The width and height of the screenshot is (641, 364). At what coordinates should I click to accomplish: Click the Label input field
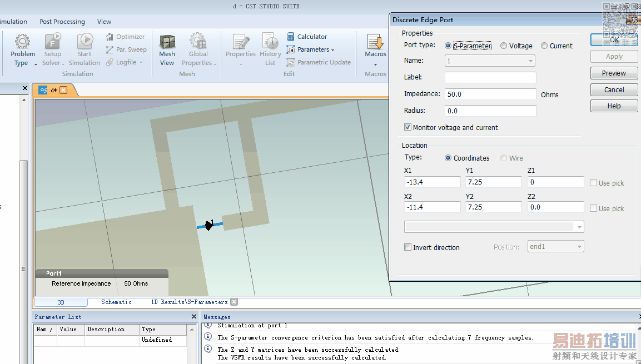click(490, 77)
